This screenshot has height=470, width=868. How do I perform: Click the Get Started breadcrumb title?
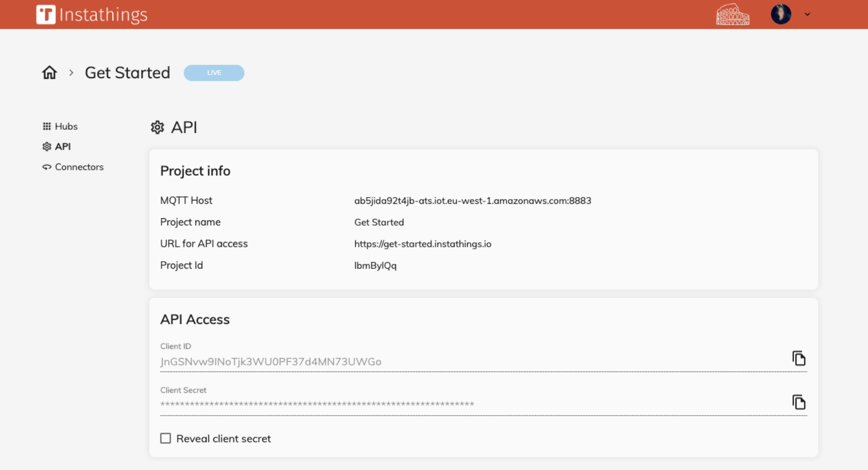point(127,73)
